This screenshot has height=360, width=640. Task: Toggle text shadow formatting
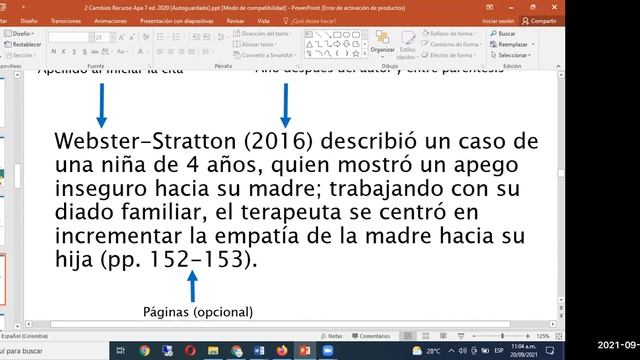click(x=84, y=52)
